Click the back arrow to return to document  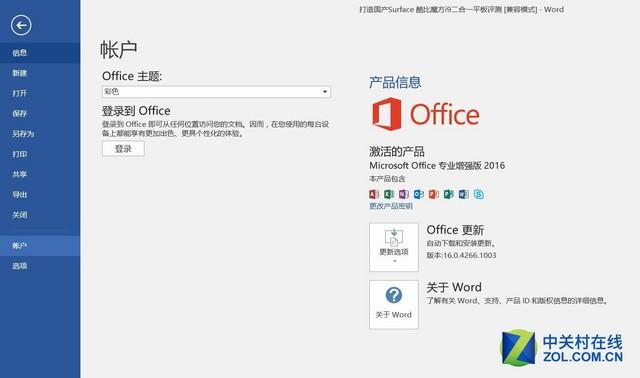pyautogui.click(x=21, y=25)
